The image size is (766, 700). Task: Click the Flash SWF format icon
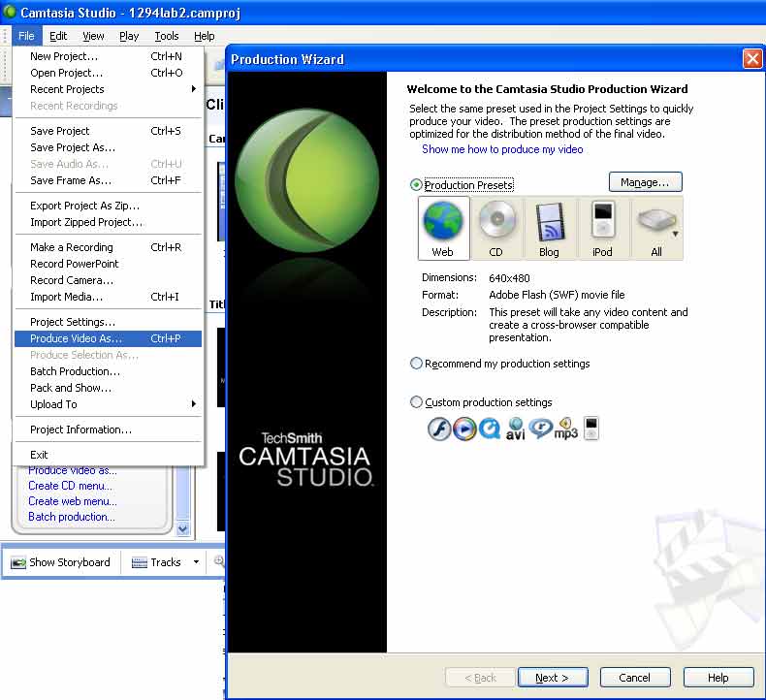coord(439,430)
